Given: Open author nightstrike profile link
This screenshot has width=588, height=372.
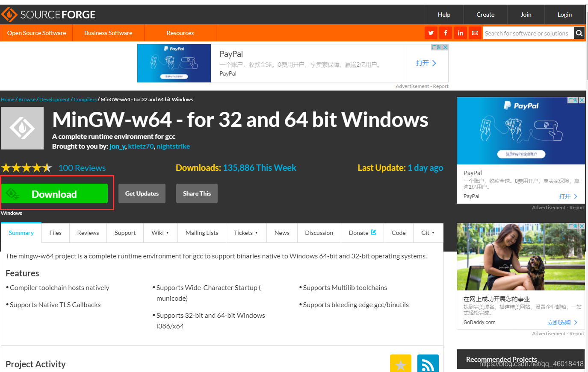Looking at the screenshot, I should click(173, 146).
